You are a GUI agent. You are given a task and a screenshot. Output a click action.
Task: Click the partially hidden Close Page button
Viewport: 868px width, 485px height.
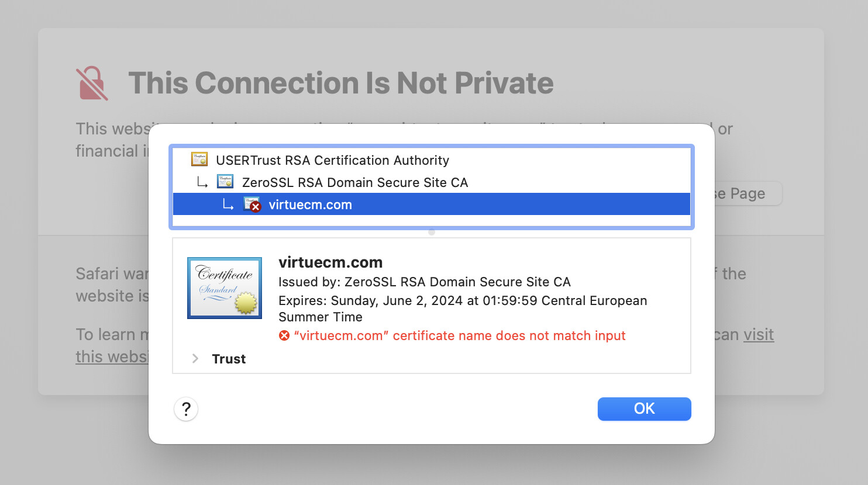[x=748, y=193]
